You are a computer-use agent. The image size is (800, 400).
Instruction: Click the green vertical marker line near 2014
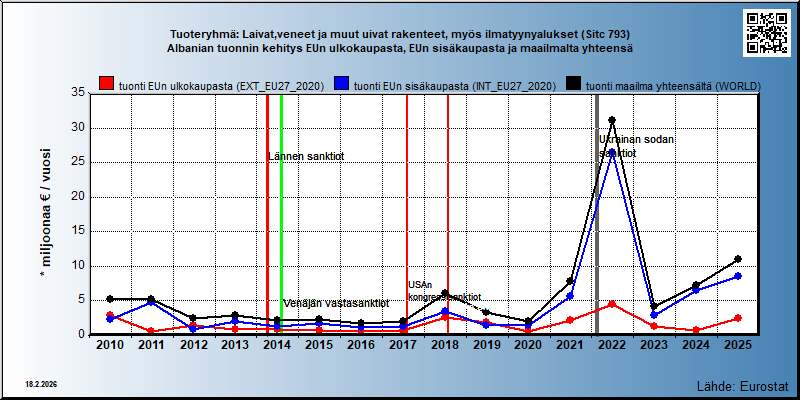click(x=281, y=214)
